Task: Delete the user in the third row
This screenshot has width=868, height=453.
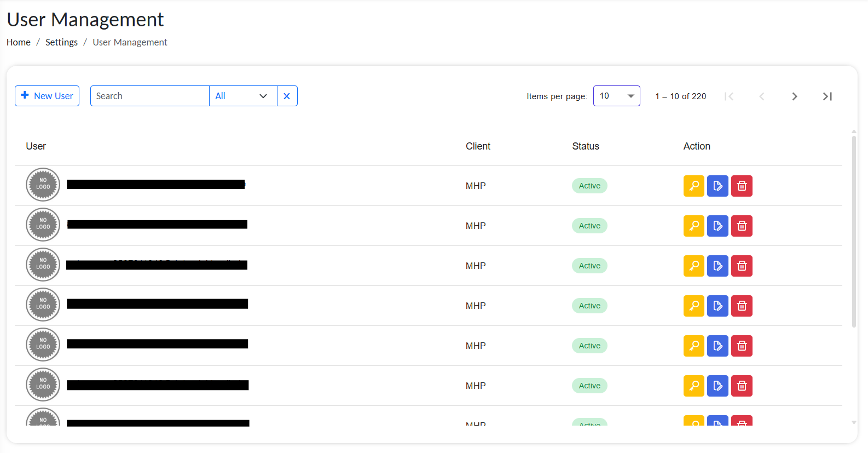Action: click(x=742, y=266)
